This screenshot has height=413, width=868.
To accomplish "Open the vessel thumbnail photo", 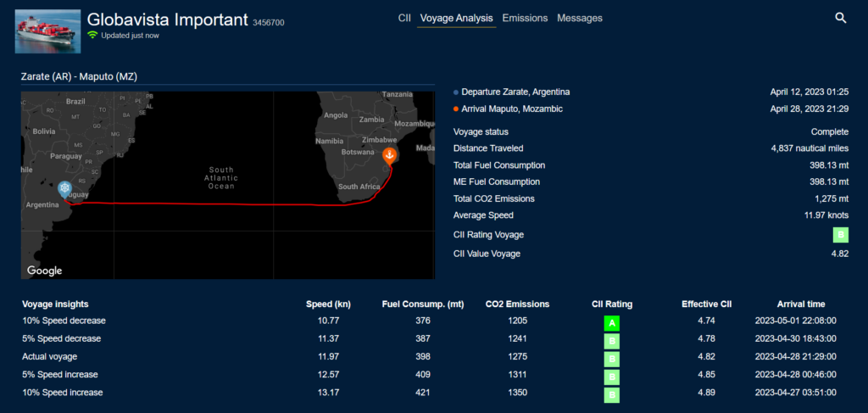I will click(x=47, y=31).
